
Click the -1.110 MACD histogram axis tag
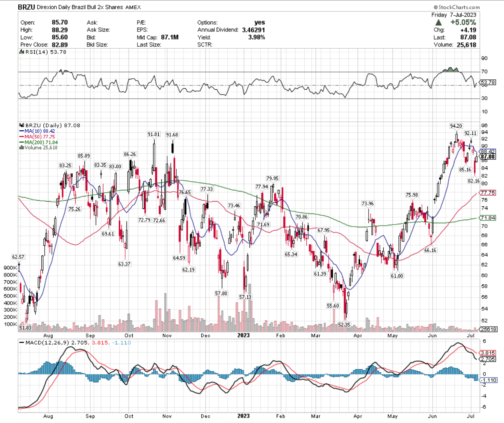488,380
